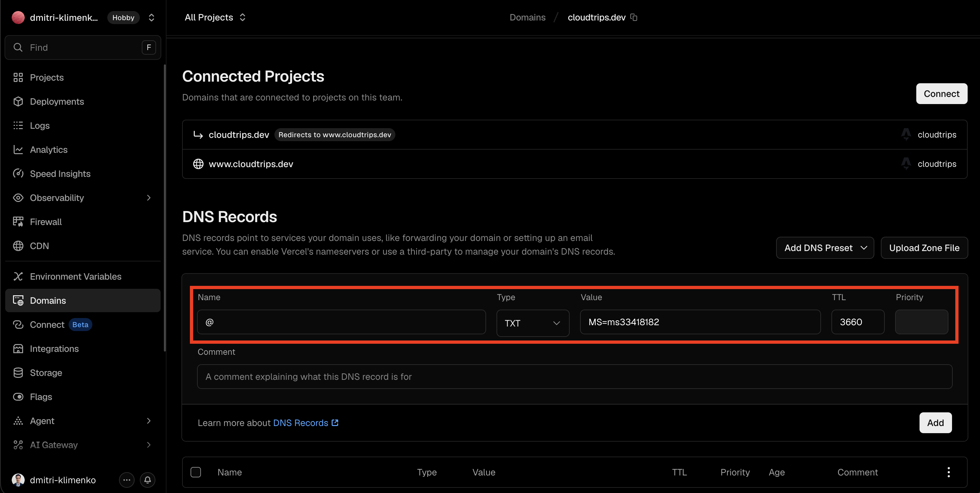Click the Integrations icon
980x493 pixels.
18,349
